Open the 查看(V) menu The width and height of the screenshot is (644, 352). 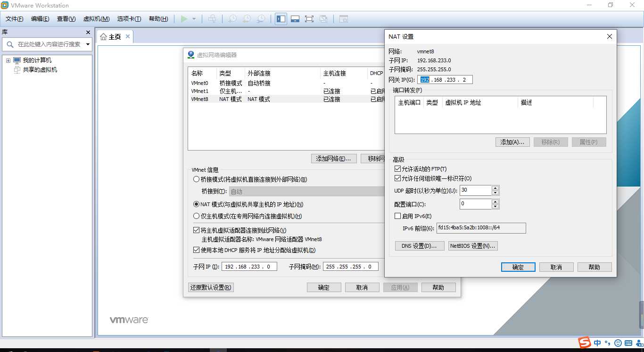coord(66,19)
